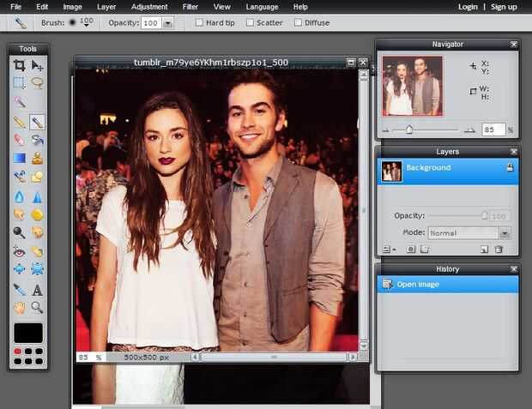Open the File menu
Screen dimensions: 532x409
coord(15,7)
